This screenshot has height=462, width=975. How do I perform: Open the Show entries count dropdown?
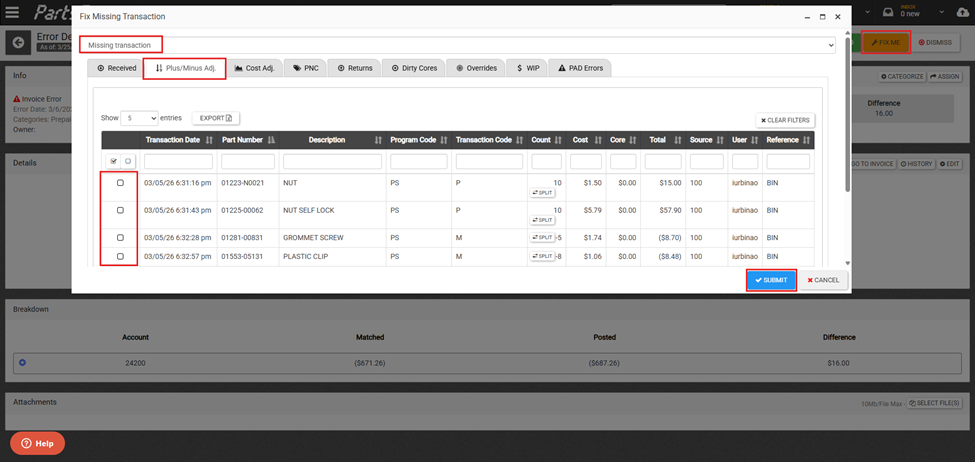139,118
